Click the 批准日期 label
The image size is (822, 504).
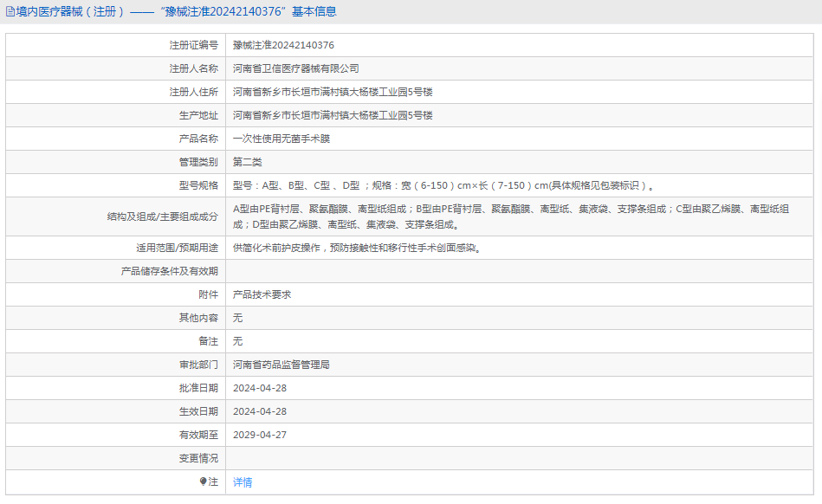(198, 388)
